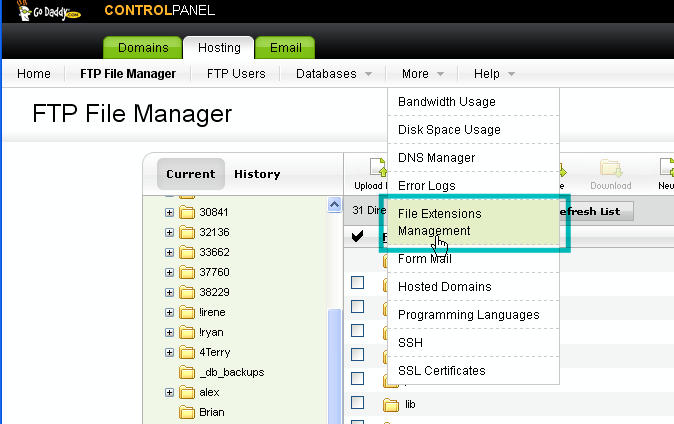The image size is (674, 424).
Task: Click the folder tree scroll up arrow
Action: pos(335,205)
